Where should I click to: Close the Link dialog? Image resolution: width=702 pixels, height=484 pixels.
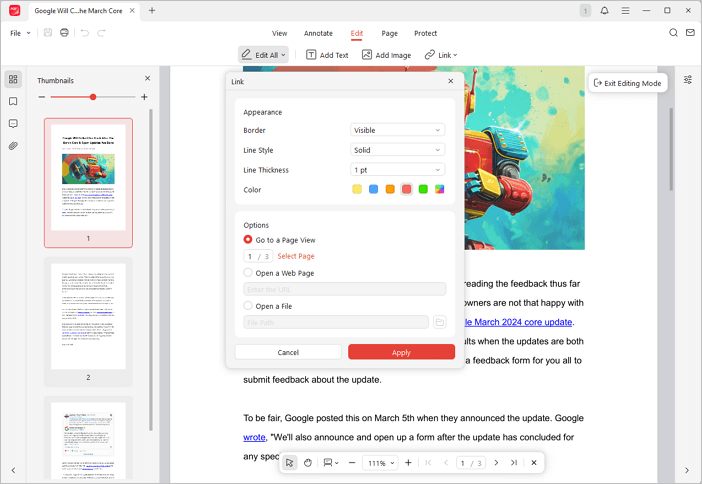(x=451, y=81)
